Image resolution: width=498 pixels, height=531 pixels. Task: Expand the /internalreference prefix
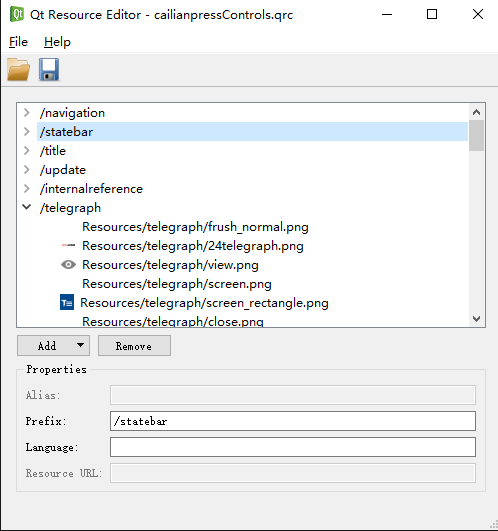click(x=27, y=188)
